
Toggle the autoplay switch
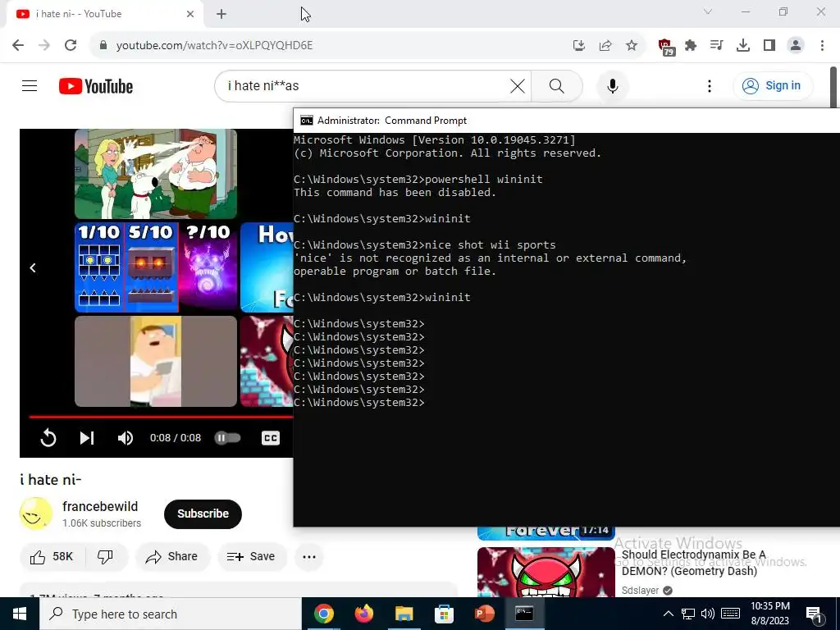coord(228,438)
